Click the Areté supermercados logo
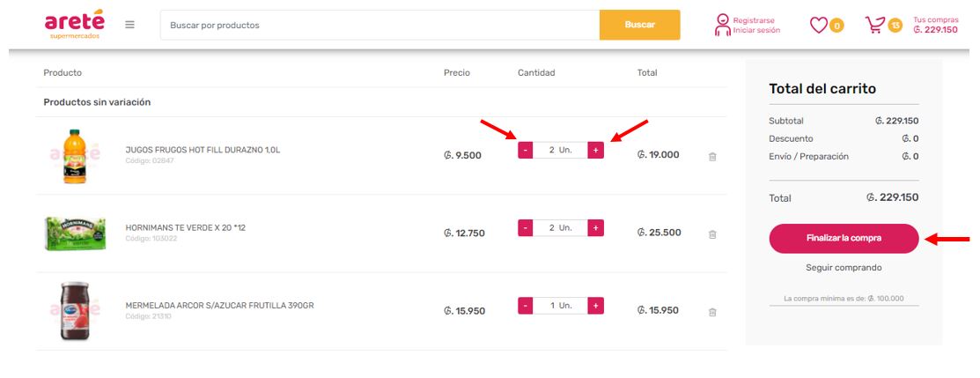Image resolution: width=980 pixels, height=378 pixels. click(x=74, y=24)
